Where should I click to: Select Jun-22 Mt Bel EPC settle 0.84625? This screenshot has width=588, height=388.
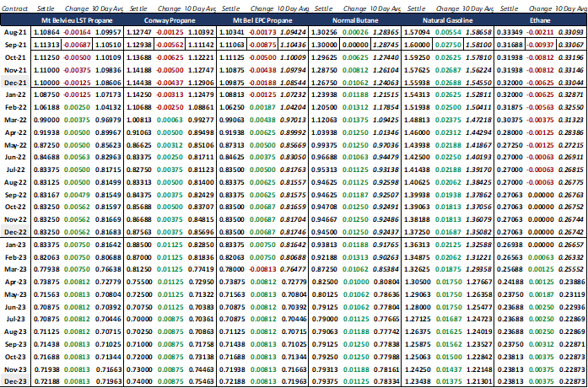click(x=232, y=157)
